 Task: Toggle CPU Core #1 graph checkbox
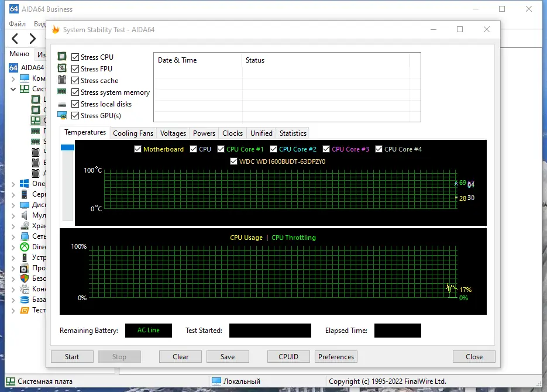(221, 149)
